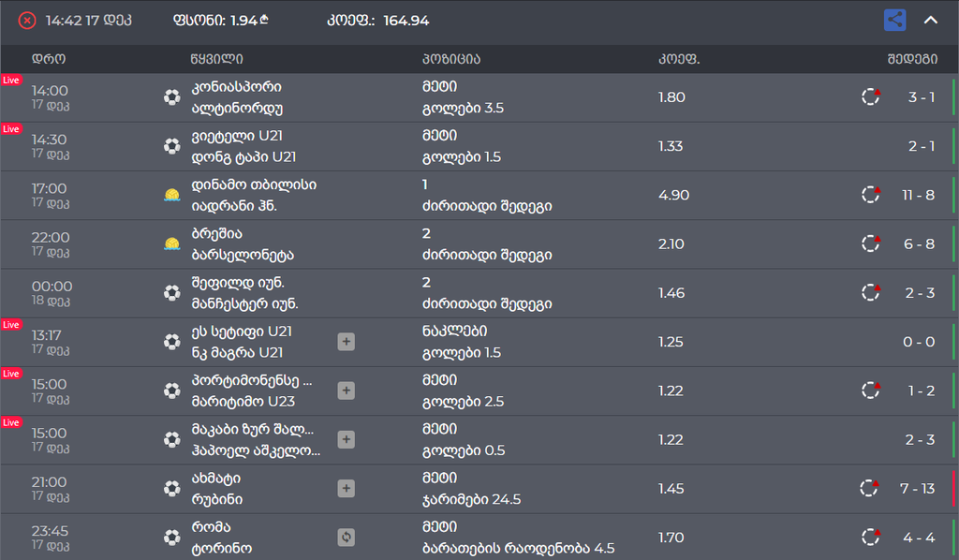Click team name მანჩესტერ იუნ.
The image size is (959, 560).
(x=244, y=303)
